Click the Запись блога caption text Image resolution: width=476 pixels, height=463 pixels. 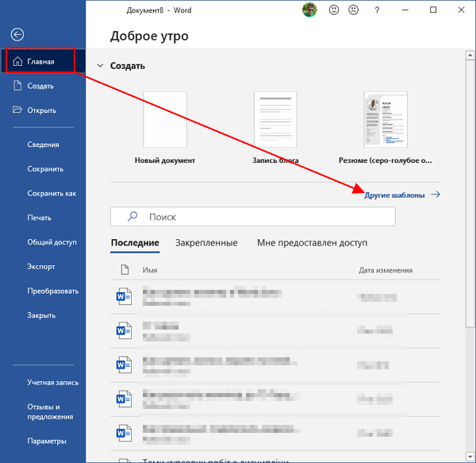(275, 160)
